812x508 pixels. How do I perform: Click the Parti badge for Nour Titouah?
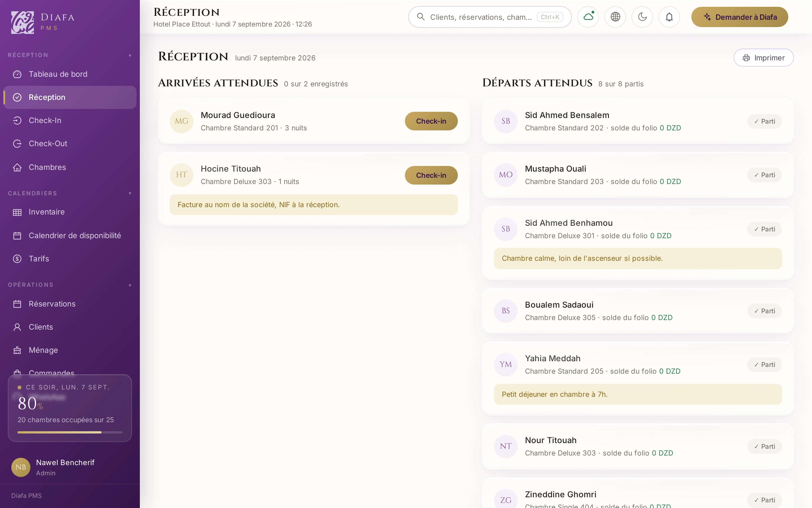[764, 446]
